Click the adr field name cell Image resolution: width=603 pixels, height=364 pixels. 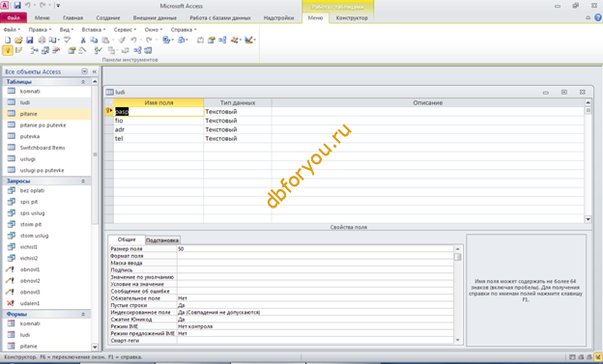click(158, 129)
